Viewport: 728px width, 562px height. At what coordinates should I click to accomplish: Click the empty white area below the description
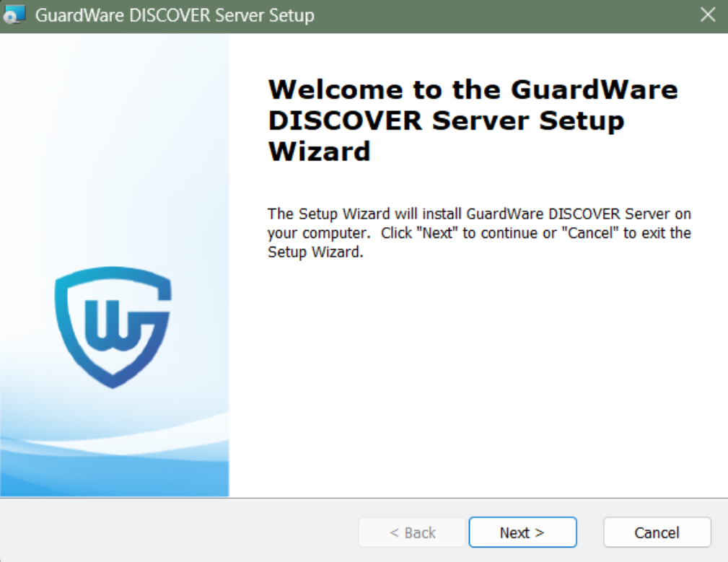[476, 375]
